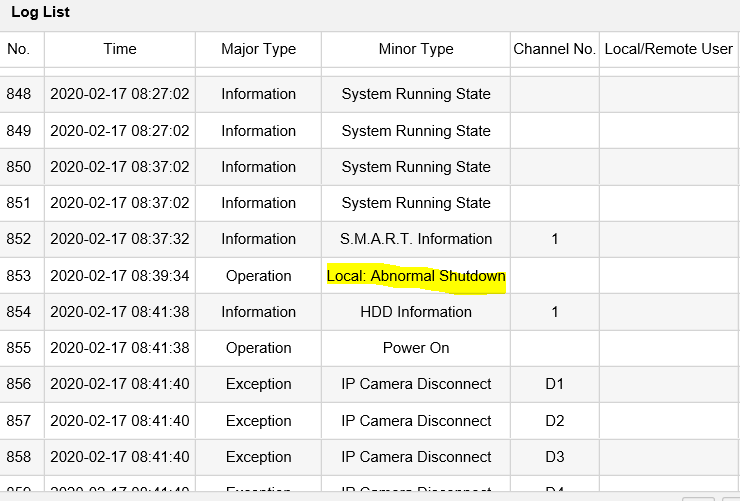This screenshot has height=501, width=740.
Task: Select channel D2 cell in row 857
Action: click(x=554, y=421)
